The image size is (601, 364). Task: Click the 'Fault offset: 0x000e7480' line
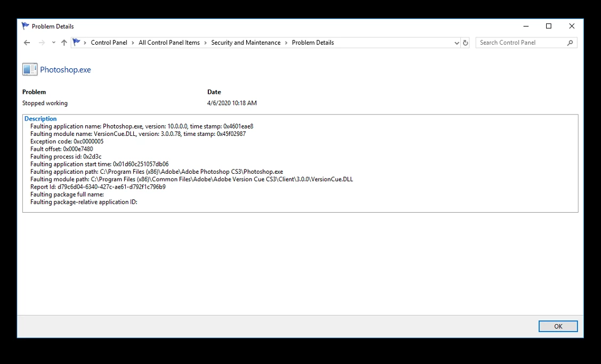coord(62,149)
